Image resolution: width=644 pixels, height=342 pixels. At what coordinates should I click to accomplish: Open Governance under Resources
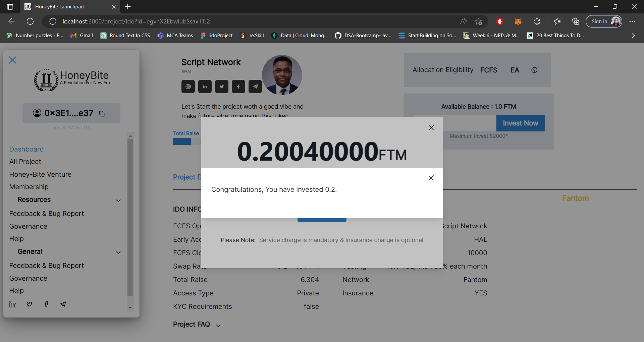point(28,226)
